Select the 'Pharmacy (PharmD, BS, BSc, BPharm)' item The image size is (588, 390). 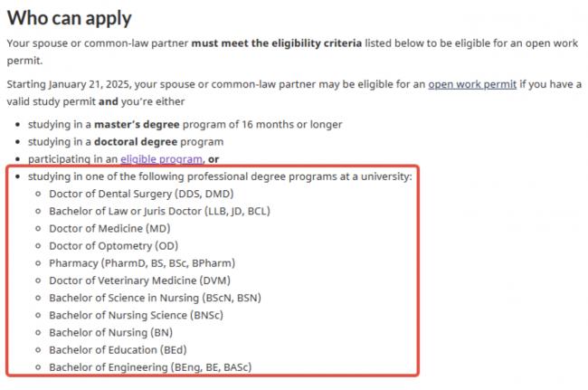point(142,263)
